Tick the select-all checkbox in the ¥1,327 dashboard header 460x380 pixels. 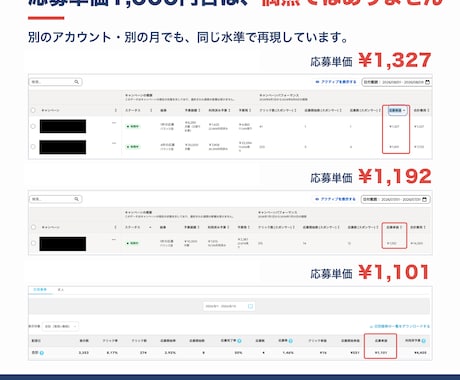[33, 110]
